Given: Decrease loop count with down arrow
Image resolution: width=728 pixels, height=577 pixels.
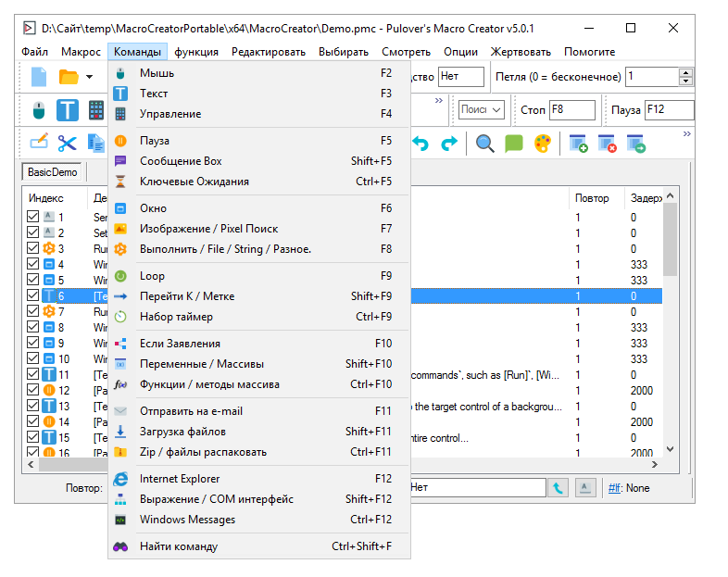Looking at the screenshot, I should [685, 82].
